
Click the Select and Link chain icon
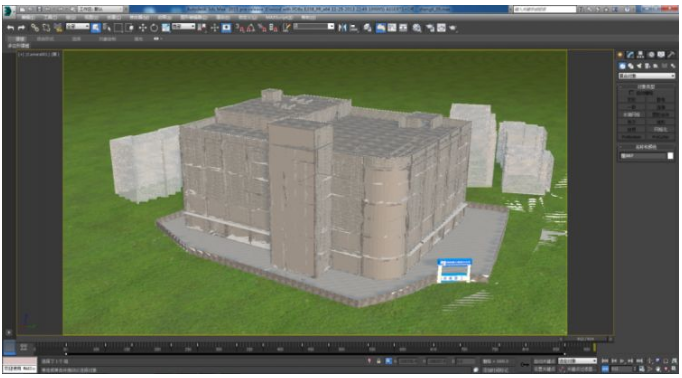coord(34,28)
